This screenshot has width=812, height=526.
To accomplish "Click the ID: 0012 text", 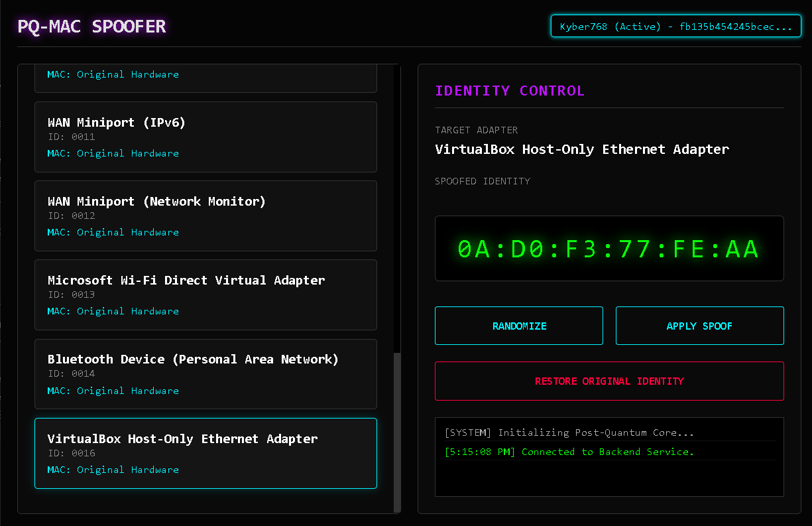I will pyautogui.click(x=71, y=216).
